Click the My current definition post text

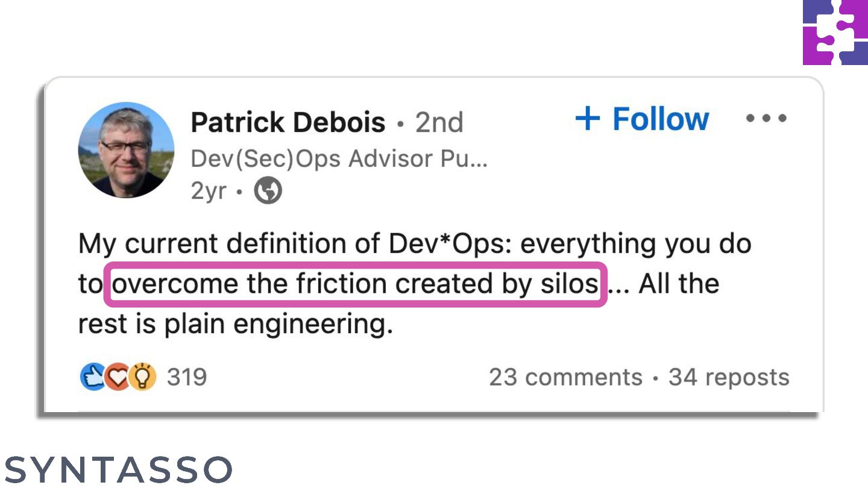(x=415, y=244)
